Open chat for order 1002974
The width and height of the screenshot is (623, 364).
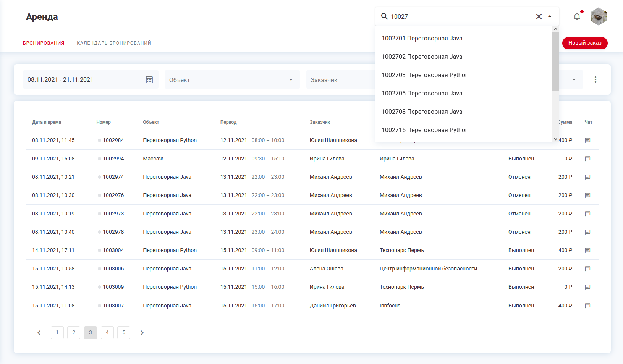(587, 177)
